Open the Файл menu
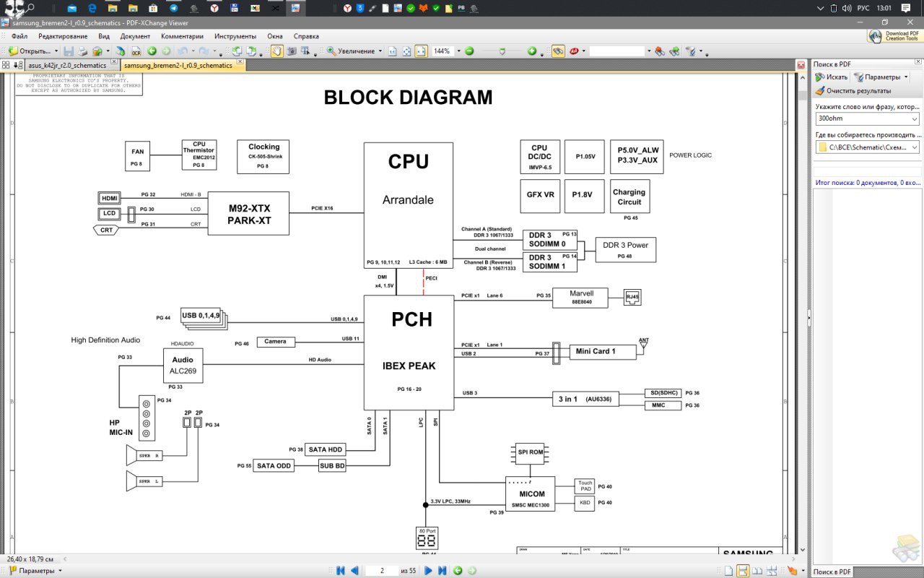The width and height of the screenshot is (924, 578). coord(19,36)
